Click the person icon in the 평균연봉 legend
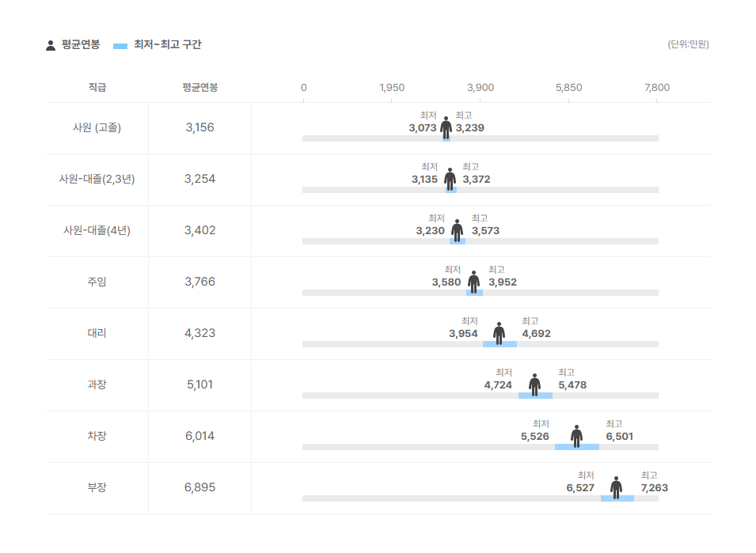The height and width of the screenshot is (553, 756). [51, 45]
